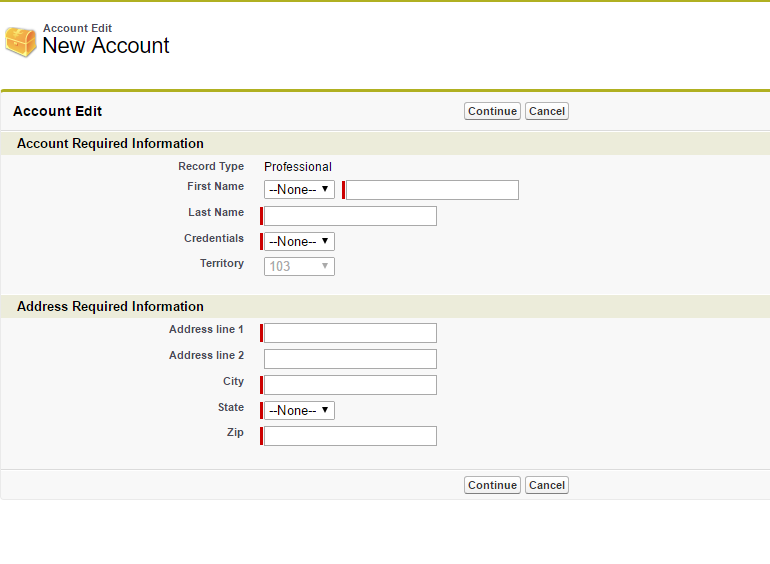
Task: Click the Account Required Information section header
Action: coord(110,144)
